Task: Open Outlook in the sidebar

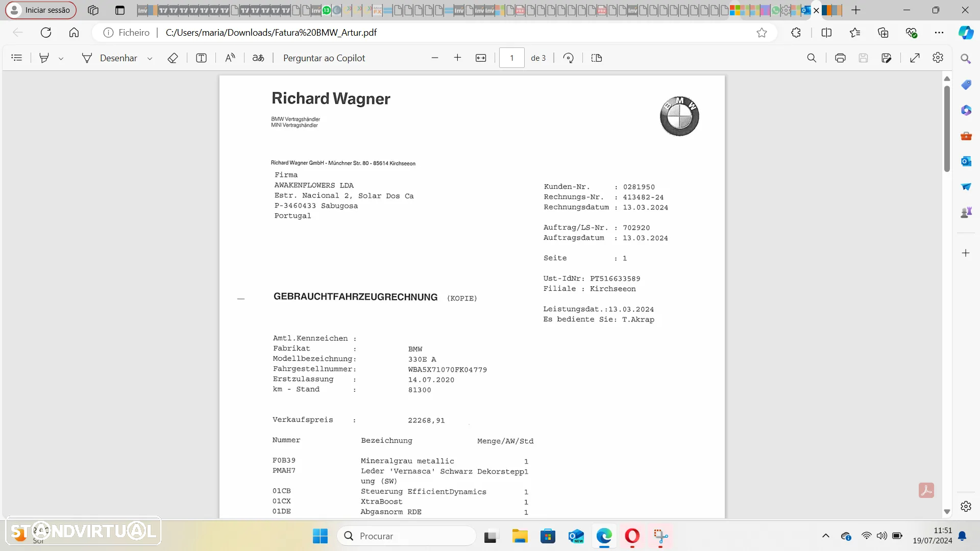Action: [x=966, y=161]
